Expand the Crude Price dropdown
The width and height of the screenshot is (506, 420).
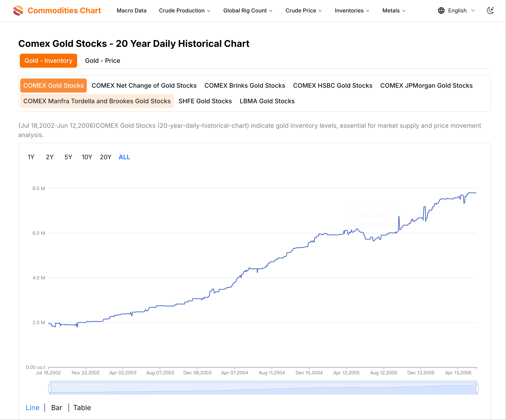click(x=304, y=11)
